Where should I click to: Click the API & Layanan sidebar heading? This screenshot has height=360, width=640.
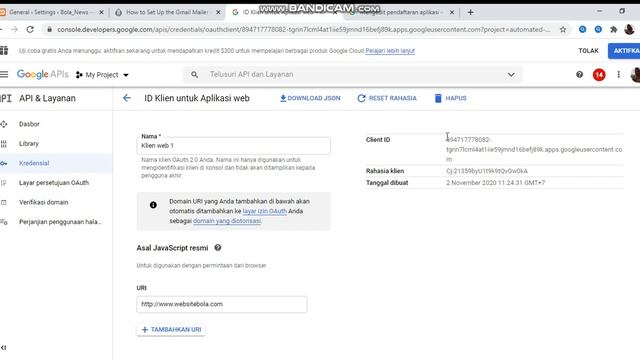click(x=47, y=98)
